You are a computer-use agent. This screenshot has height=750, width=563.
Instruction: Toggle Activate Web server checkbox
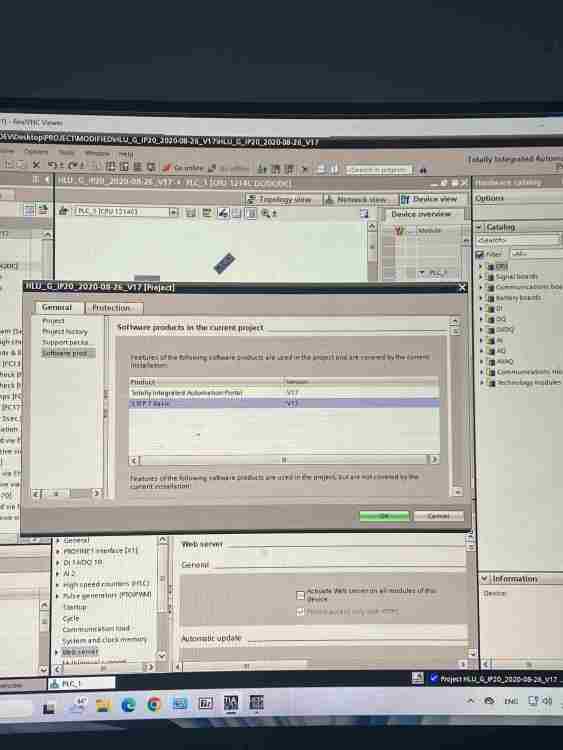click(x=300, y=596)
